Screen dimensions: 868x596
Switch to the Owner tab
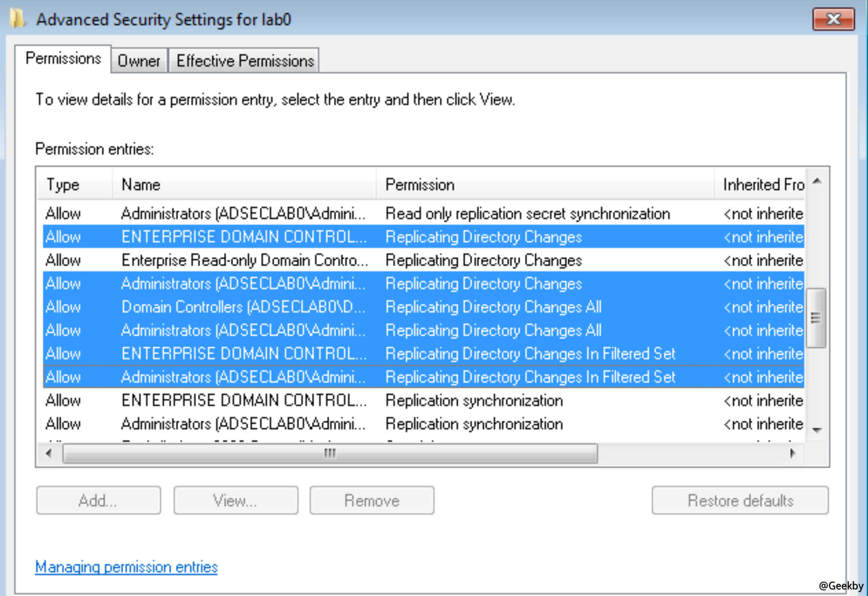click(139, 61)
